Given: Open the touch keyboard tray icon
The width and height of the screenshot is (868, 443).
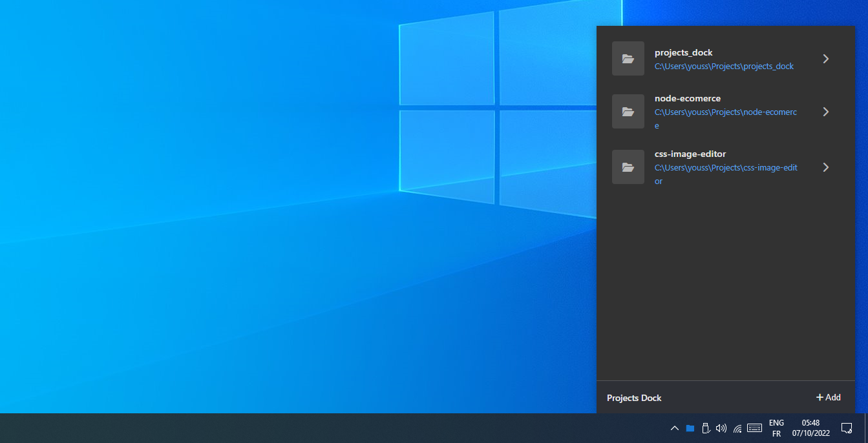Looking at the screenshot, I should point(754,428).
